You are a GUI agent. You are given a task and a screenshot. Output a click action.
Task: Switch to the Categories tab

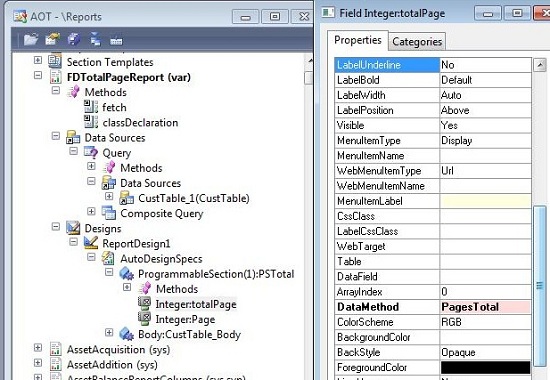pos(417,42)
